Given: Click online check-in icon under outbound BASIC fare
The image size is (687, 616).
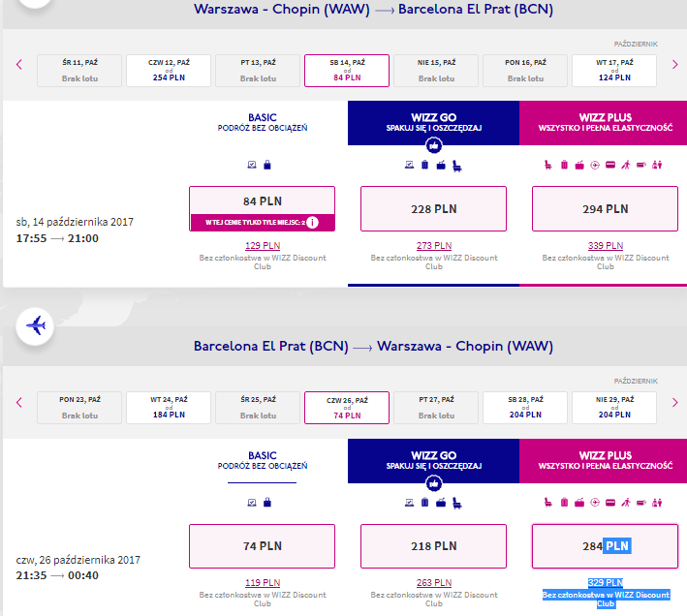Looking at the screenshot, I should [x=252, y=165].
